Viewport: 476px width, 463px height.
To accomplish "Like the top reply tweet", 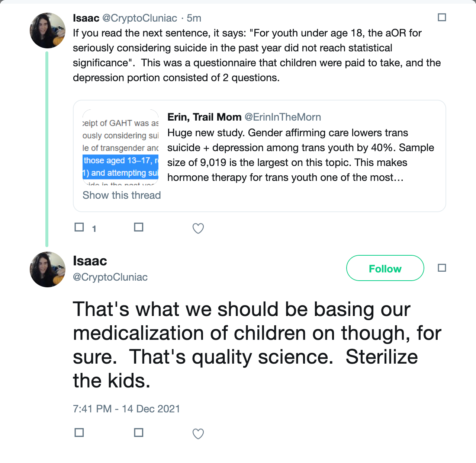I will (x=198, y=228).
